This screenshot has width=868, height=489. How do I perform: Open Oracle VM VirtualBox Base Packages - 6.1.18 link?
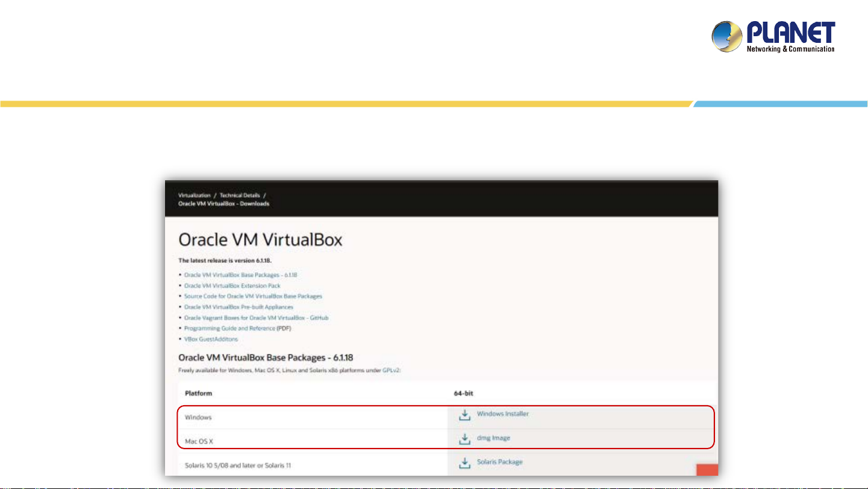[241, 275]
